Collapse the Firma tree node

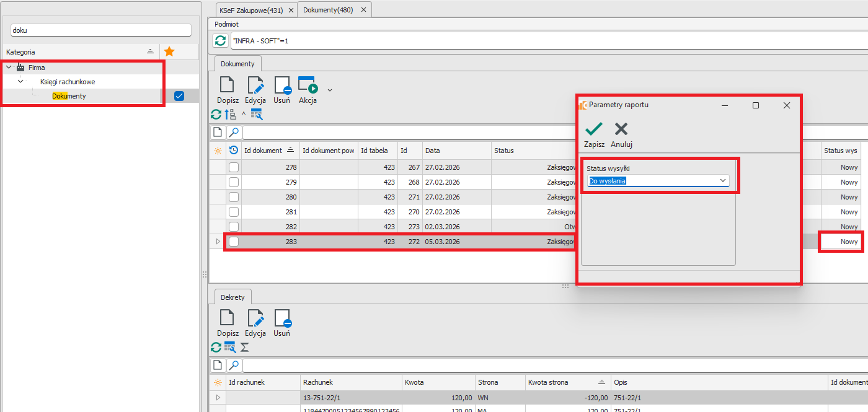[9, 68]
